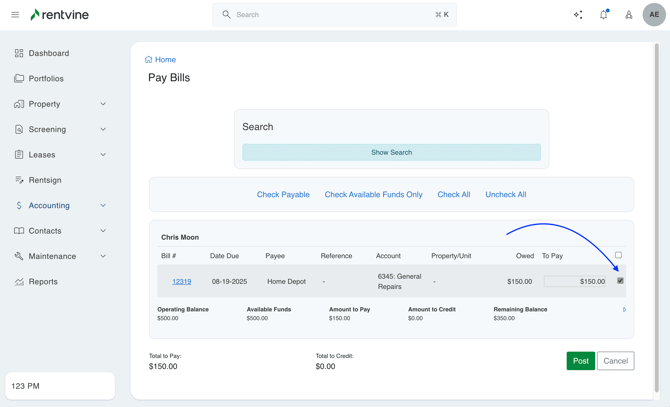Open the AI sparkle assistant icon
This screenshot has width=670, height=407.
(578, 15)
